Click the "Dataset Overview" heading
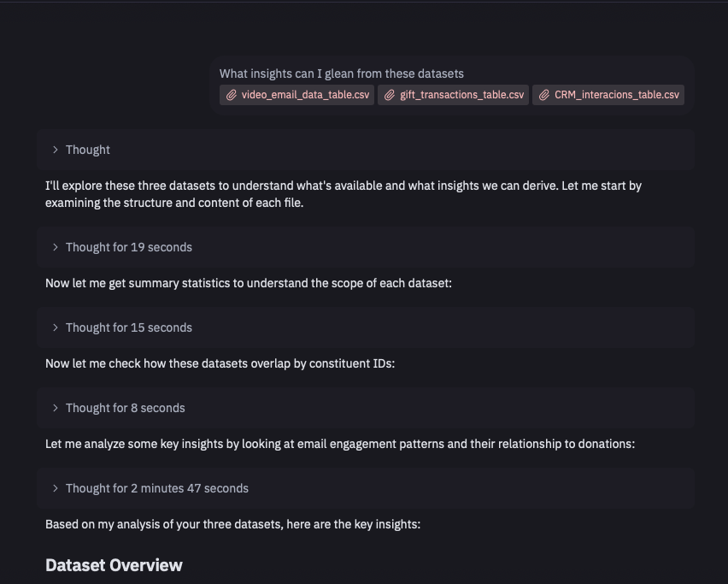The image size is (728, 584). click(114, 565)
